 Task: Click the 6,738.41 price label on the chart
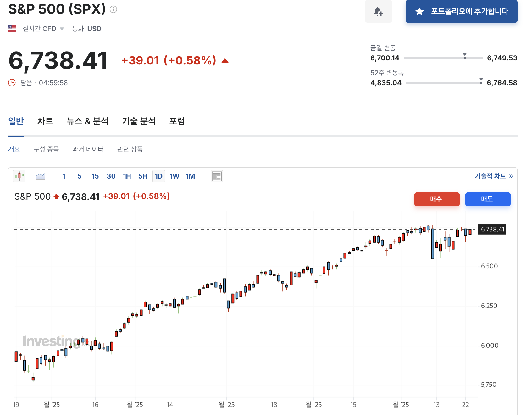(491, 229)
